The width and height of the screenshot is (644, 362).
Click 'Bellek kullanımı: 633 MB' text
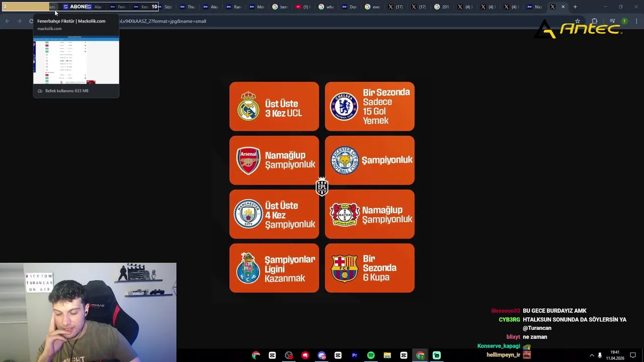click(x=67, y=91)
